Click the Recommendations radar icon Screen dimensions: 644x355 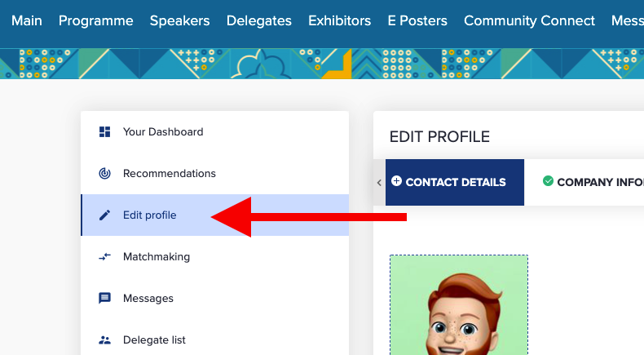pyautogui.click(x=104, y=173)
